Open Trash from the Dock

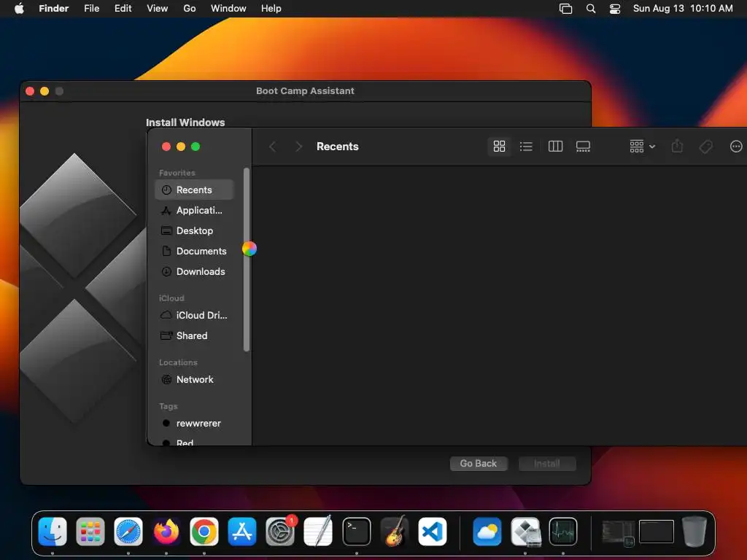coord(694,531)
